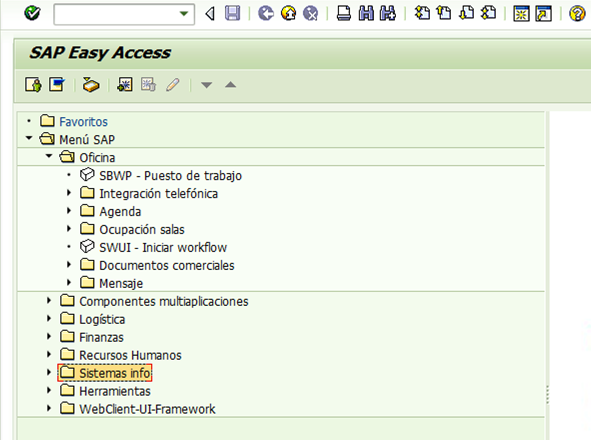The width and height of the screenshot is (591, 440).
Task: Click the yellow Exit icon
Action: [288, 14]
